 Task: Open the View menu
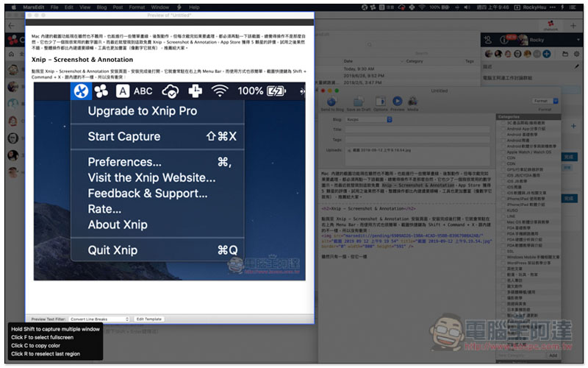click(x=85, y=7)
